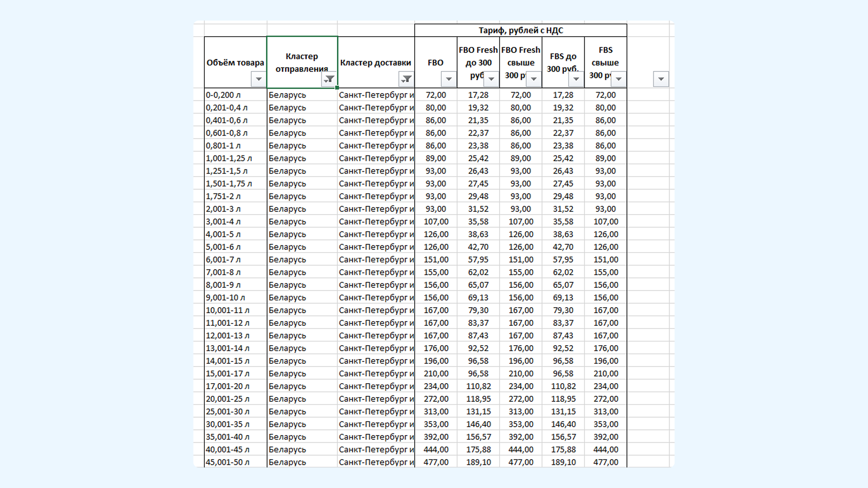Expand the FBO column filter arrow
The width and height of the screenshot is (868, 488).
click(x=449, y=79)
